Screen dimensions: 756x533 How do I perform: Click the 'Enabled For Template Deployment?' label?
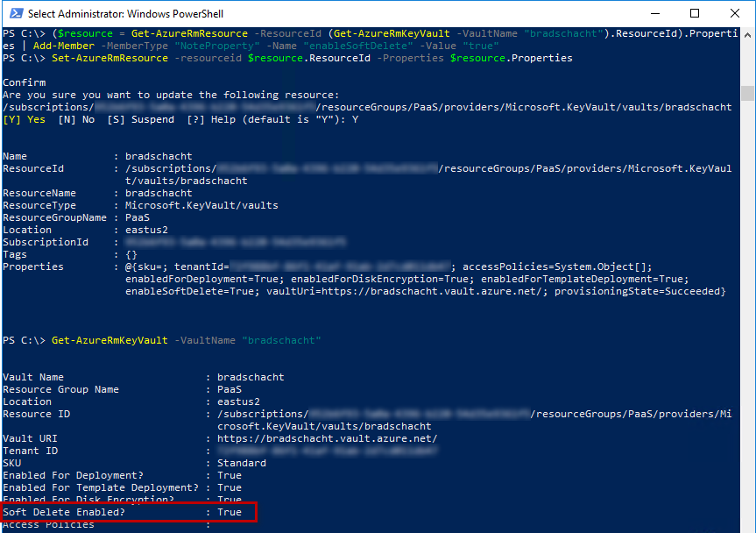101,487
